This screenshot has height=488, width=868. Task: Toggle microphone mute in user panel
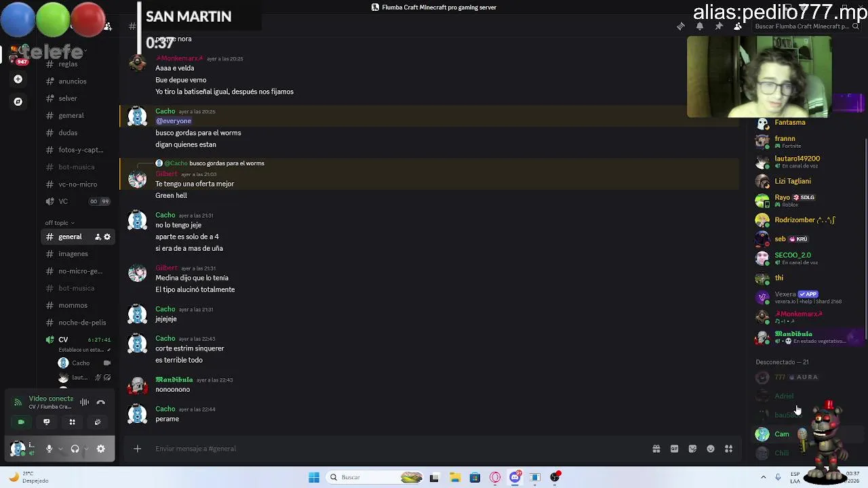click(49, 449)
